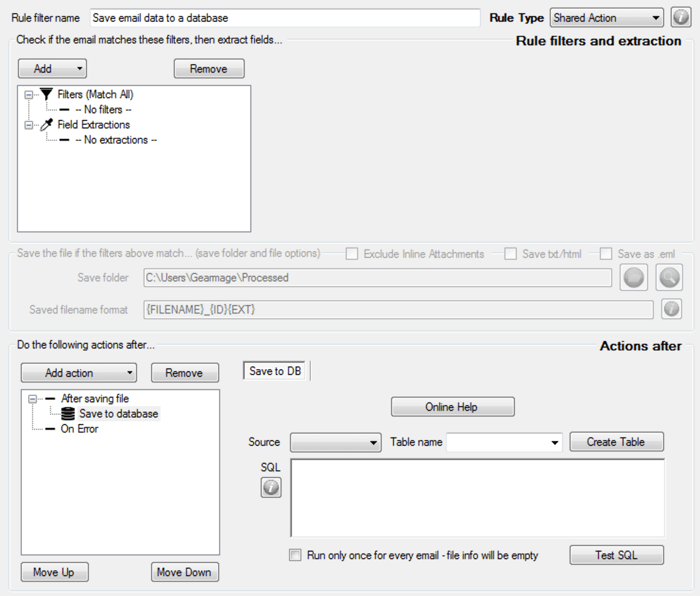
Task: Open the Add action dropdown menu
Action: pyautogui.click(x=79, y=373)
